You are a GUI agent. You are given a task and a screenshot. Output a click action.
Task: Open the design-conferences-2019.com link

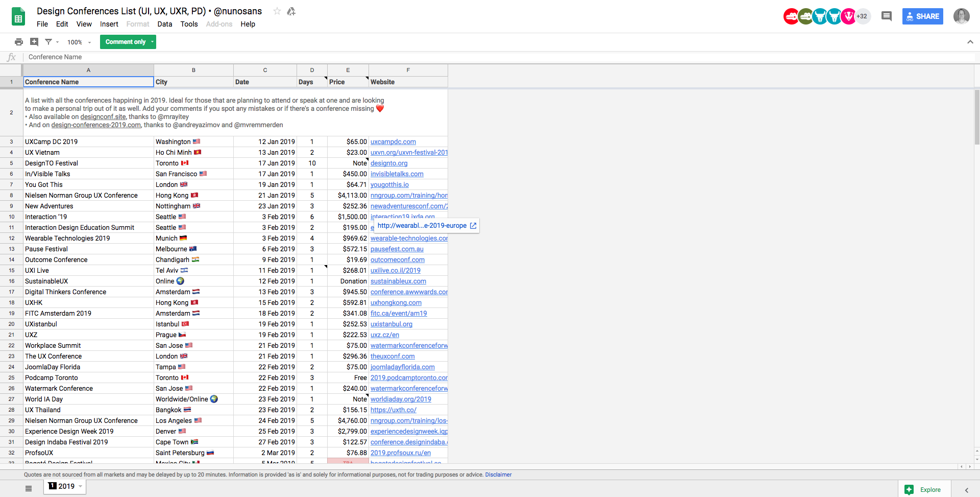(96, 125)
